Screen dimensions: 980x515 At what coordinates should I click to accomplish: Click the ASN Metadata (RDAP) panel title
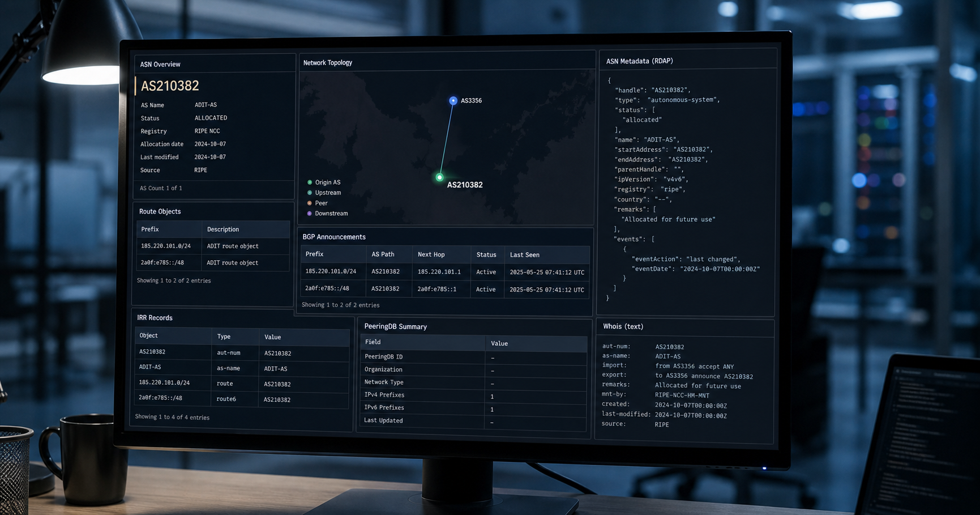click(640, 61)
